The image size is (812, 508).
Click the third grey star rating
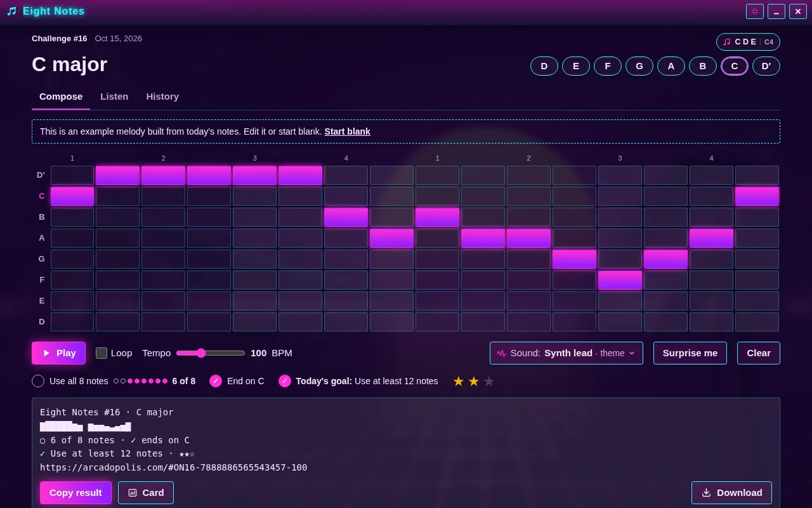pos(489,381)
